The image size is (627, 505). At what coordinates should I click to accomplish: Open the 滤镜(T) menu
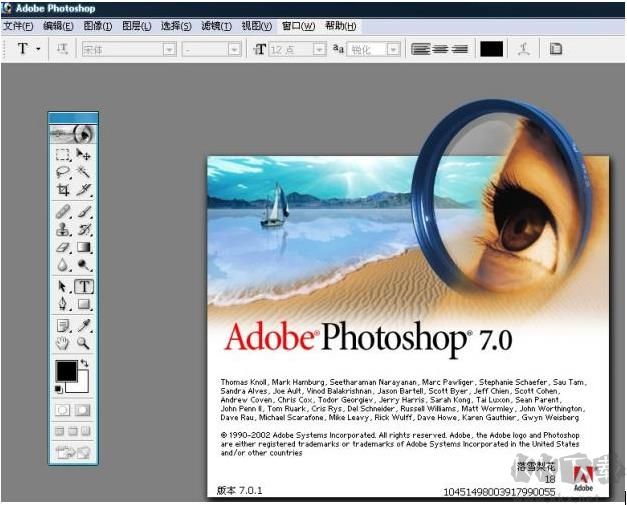216,26
